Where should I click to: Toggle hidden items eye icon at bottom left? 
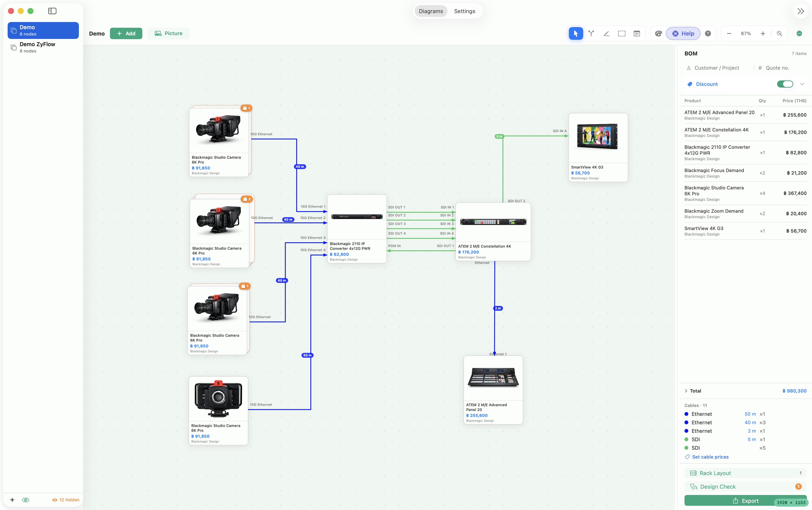(x=26, y=500)
